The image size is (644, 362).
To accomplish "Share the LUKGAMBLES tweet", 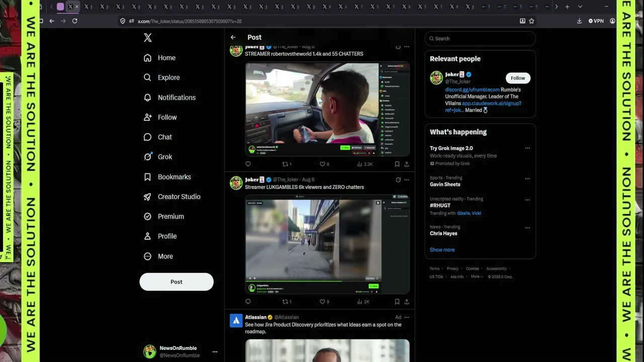I will [x=407, y=302].
